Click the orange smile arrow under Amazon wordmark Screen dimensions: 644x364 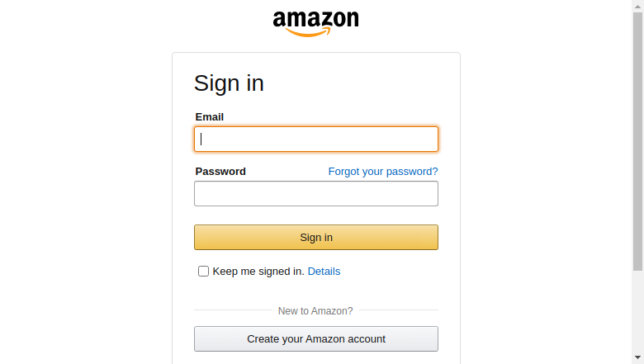[x=308, y=32]
